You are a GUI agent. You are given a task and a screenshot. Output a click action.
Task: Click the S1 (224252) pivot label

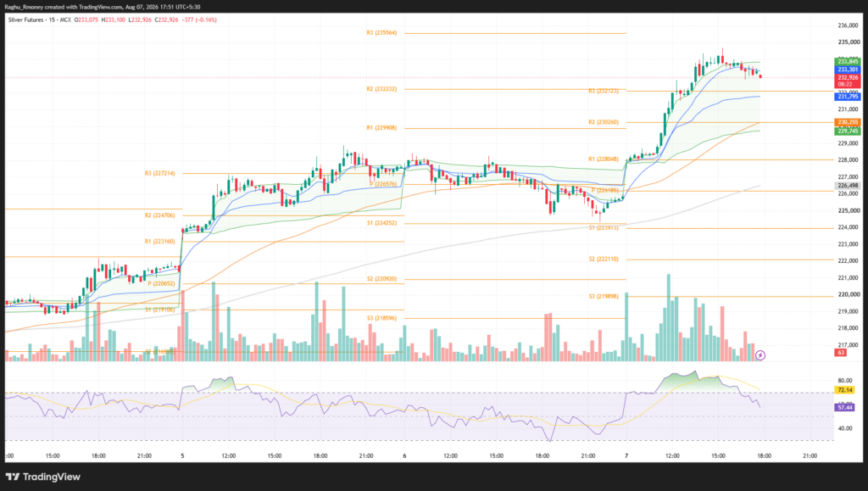(381, 223)
